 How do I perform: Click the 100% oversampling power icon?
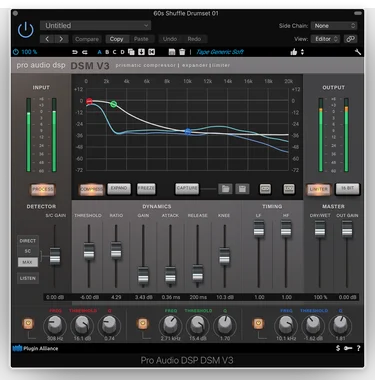click(16, 52)
